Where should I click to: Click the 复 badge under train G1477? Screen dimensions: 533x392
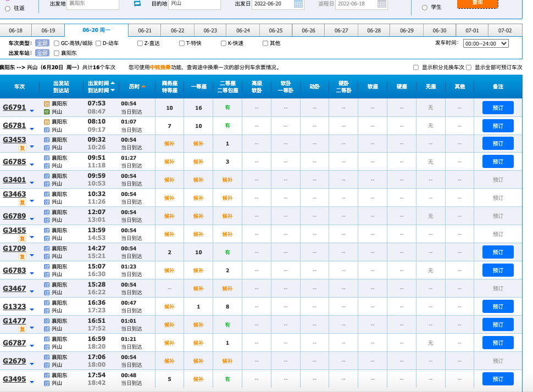tap(23, 329)
